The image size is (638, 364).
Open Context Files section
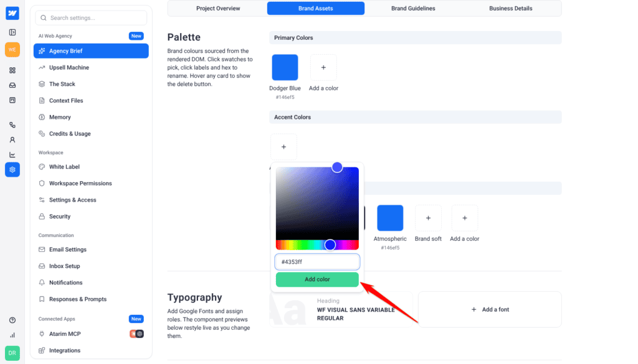91,100
